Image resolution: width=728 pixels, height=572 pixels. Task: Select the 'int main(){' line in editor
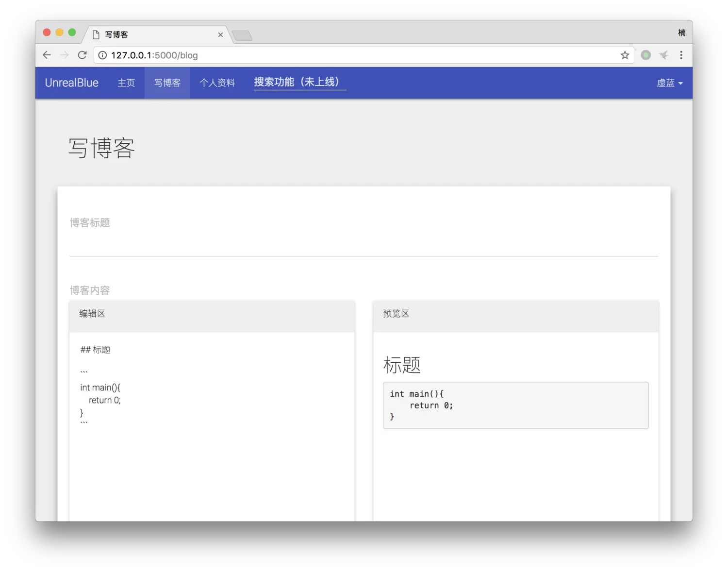click(x=100, y=387)
